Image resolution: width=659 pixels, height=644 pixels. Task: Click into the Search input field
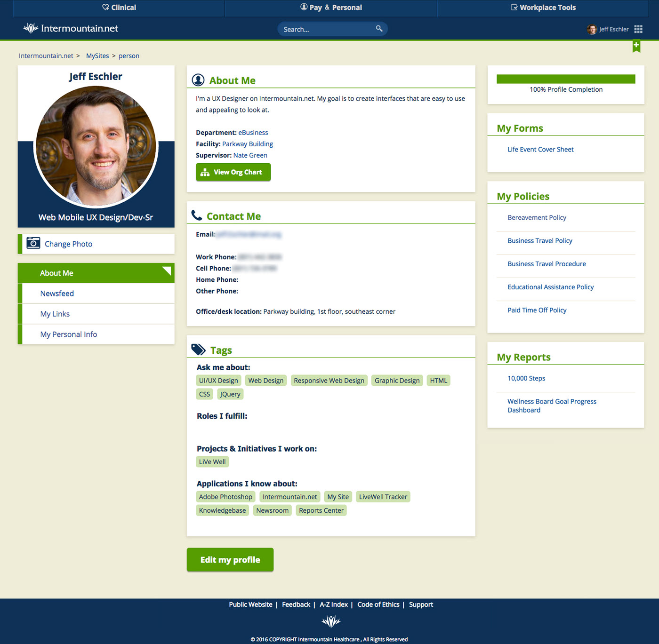click(325, 29)
